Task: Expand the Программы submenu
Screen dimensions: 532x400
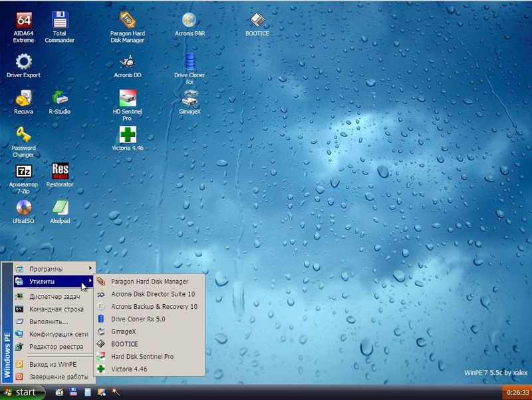Action: (54, 269)
